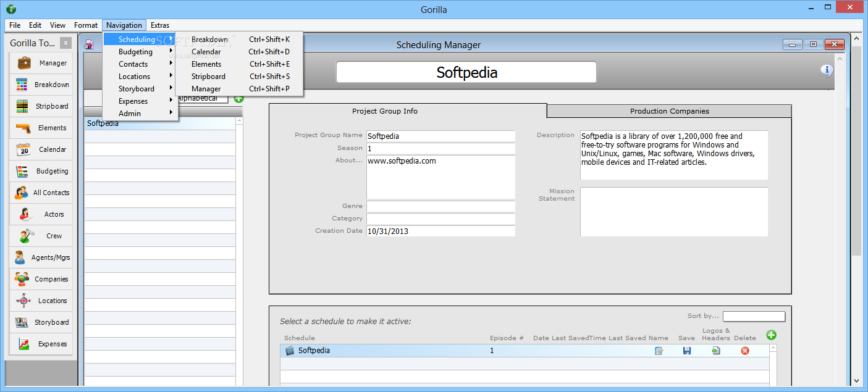Screen dimensions: 868x392
Task: Open Breakdown tool in Gorilla toolbar
Action: tap(41, 85)
